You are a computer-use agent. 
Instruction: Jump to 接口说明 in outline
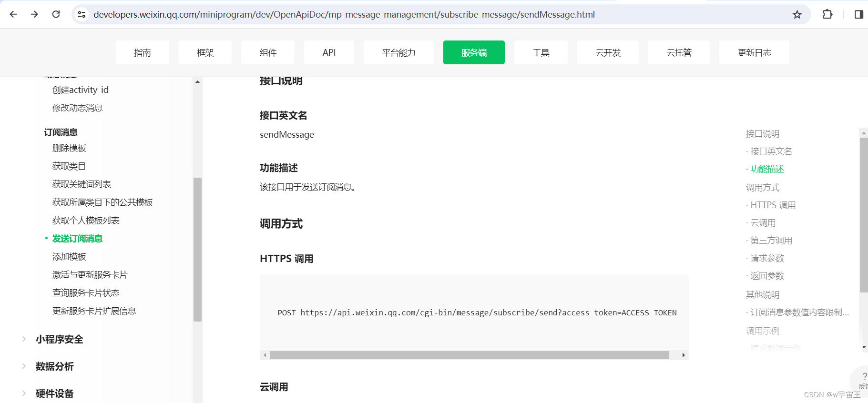click(x=763, y=134)
